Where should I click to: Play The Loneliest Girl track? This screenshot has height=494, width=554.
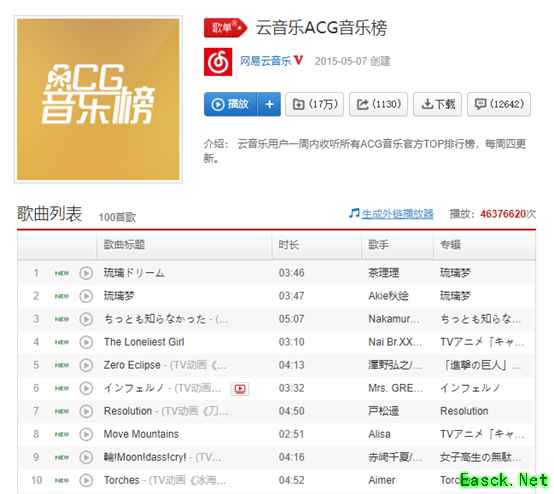pos(86,342)
